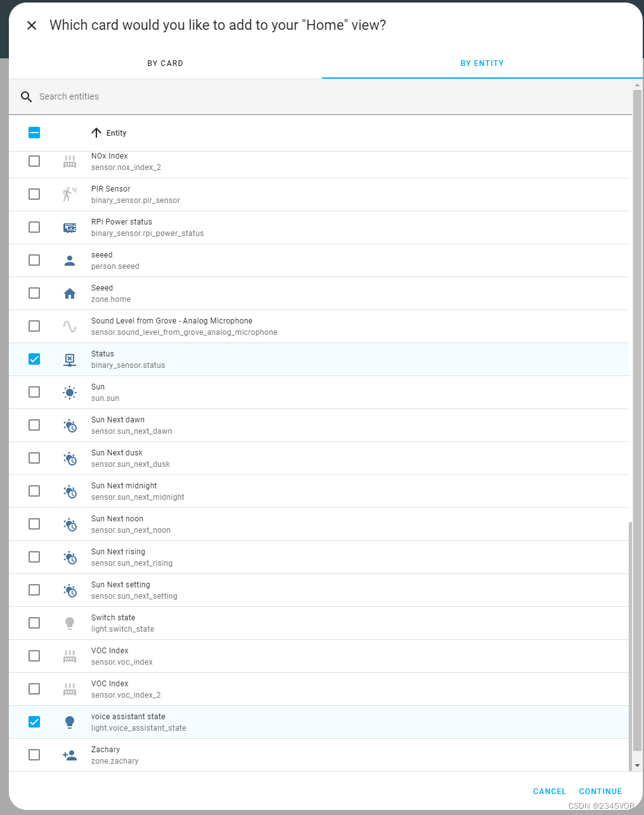Uncheck the Status entity checkbox
The height and width of the screenshot is (815, 644).
(x=34, y=359)
